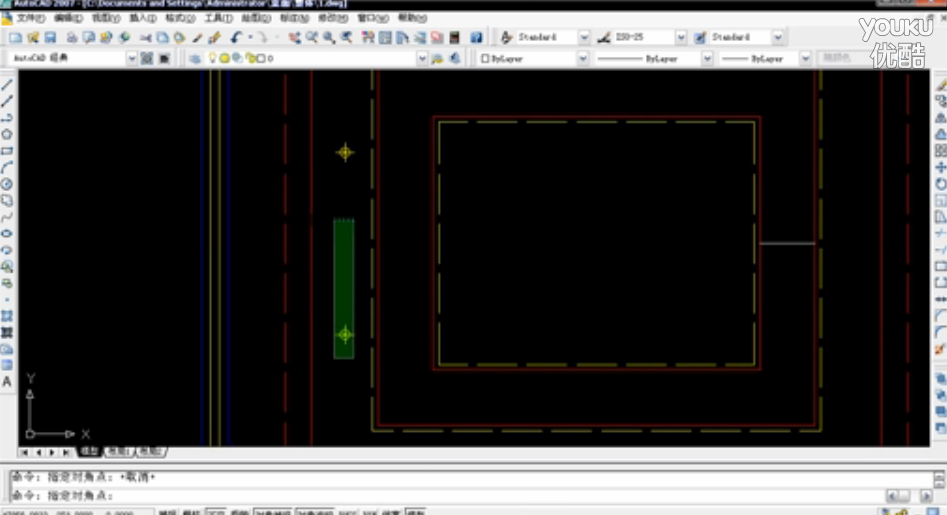Click the Cut (scissors) icon
This screenshot has width=947, height=515.
pos(146,37)
